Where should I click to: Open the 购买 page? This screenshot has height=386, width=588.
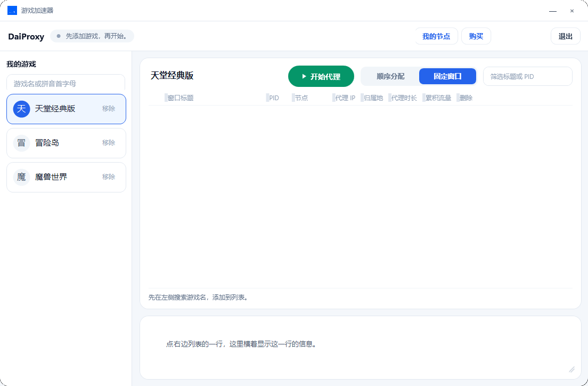click(x=476, y=36)
